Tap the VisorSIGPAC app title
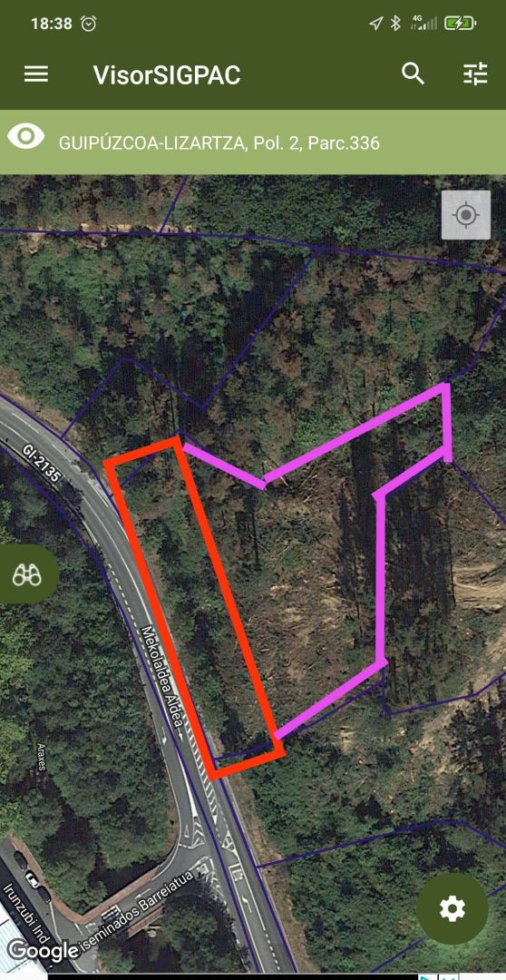 coord(167,75)
